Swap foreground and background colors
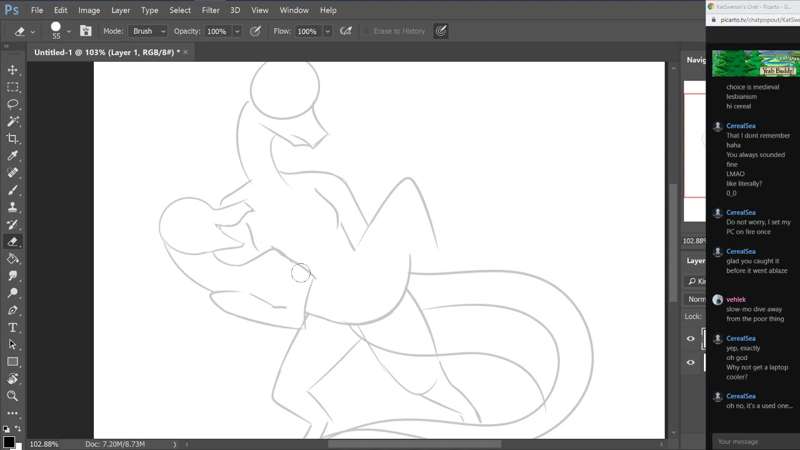This screenshot has width=800, height=450. point(18,429)
